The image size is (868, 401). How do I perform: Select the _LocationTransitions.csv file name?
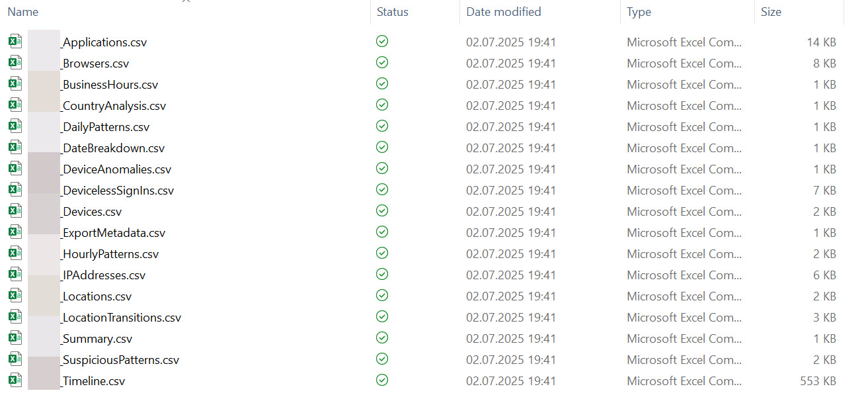[x=121, y=318]
